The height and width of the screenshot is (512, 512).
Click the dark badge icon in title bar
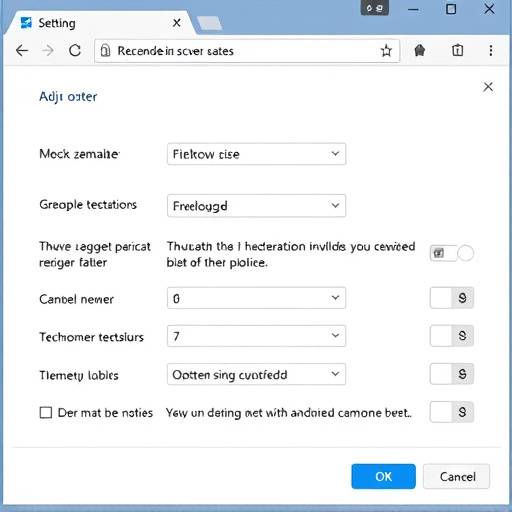pos(375,8)
